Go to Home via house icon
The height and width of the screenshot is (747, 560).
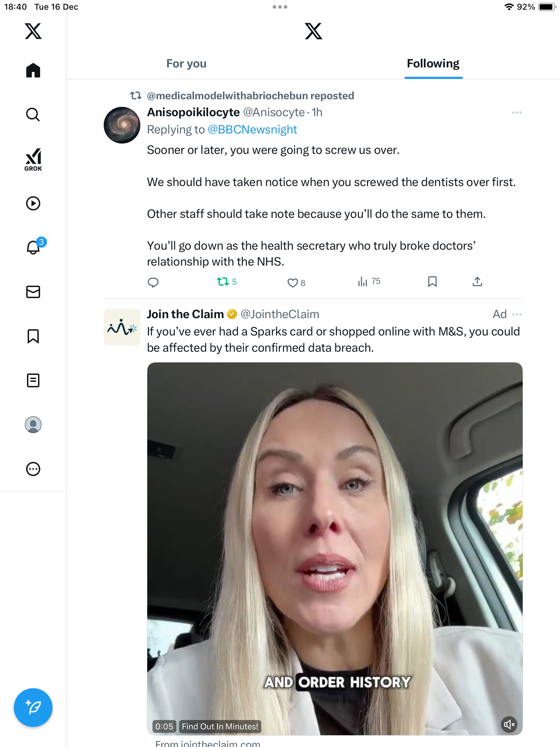tap(33, 71)
